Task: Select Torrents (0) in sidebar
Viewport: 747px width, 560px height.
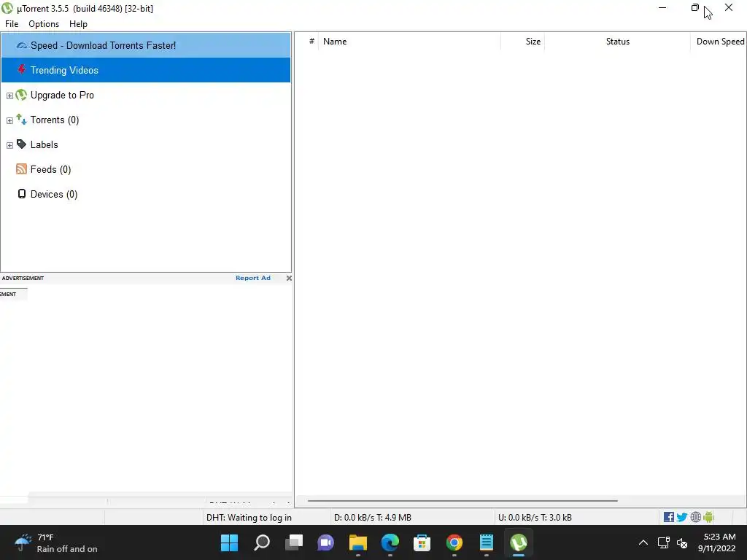Action: pos(55,120)
